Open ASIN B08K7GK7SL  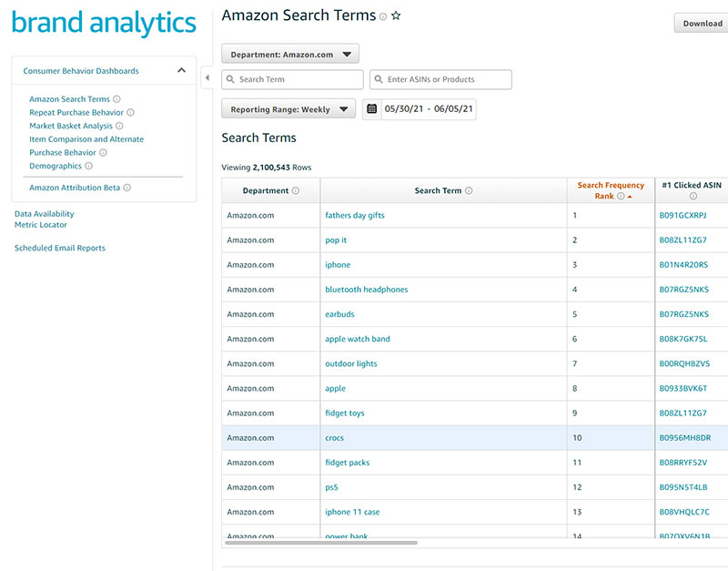(683, 339)
